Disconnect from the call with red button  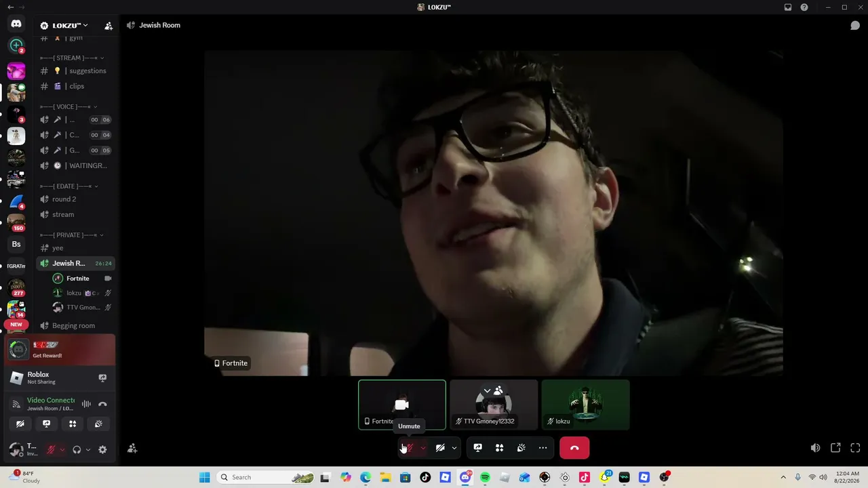[574, 448]
